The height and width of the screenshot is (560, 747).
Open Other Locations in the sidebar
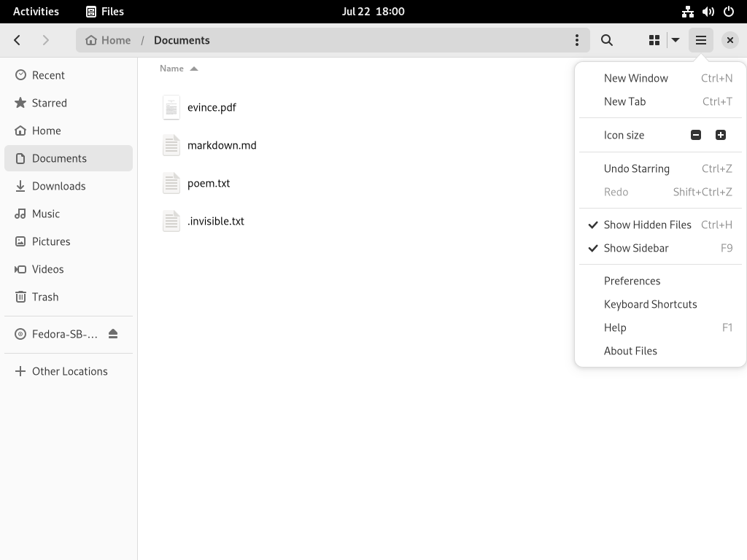click(69, 371)
